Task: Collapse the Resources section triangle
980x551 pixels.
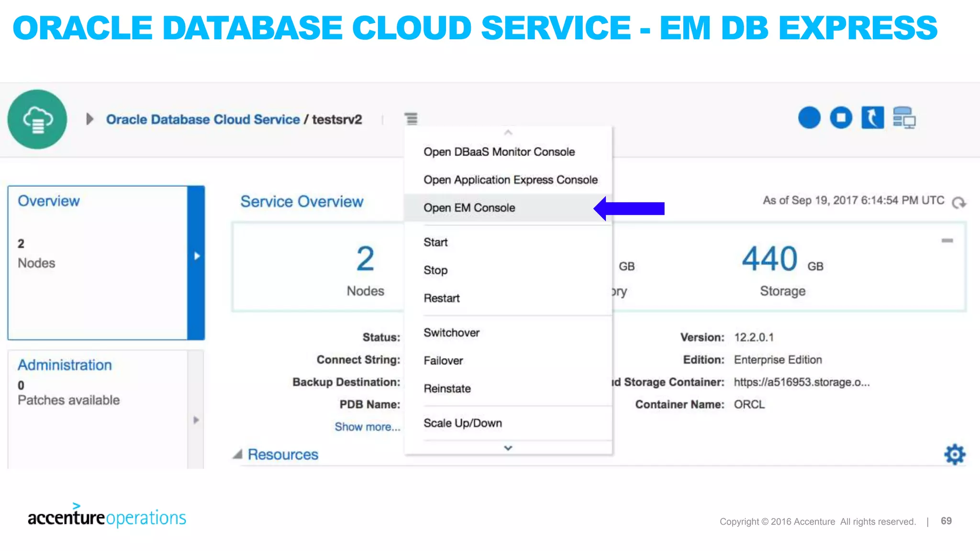Action: pos(237,454)
